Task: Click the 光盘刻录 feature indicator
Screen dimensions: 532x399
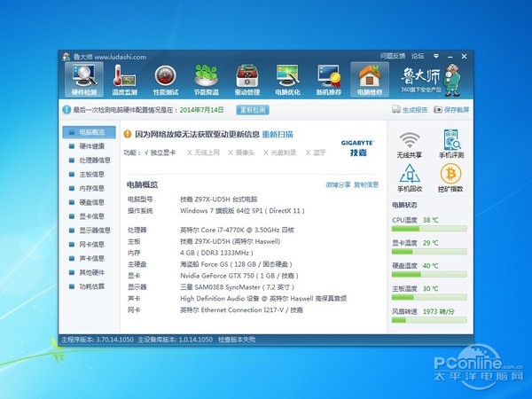Action: (280, 153)
